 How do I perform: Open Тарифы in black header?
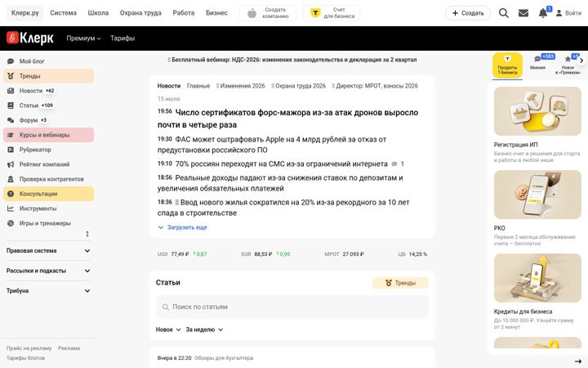coord(122,38)
